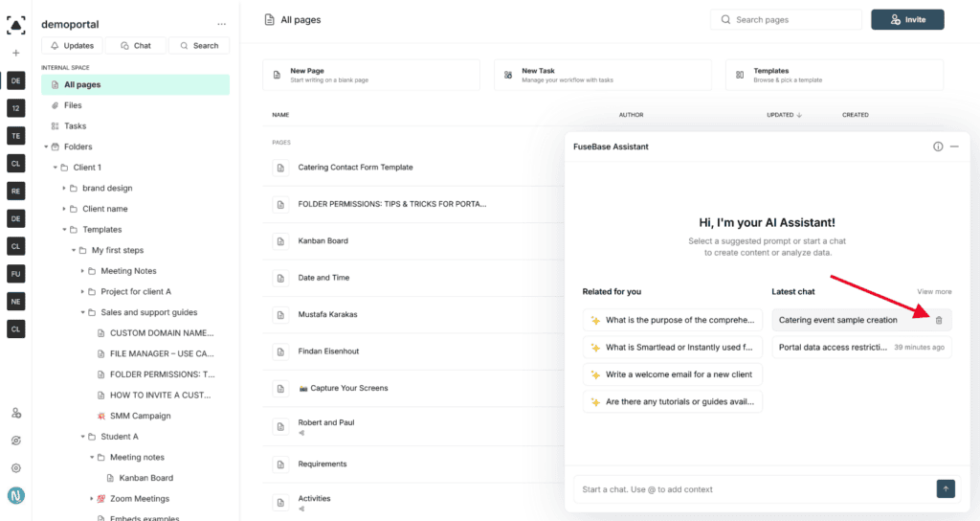Open the Updates tab
Viewport: 980px width, 521px height.
pyautogui.click(x=72, y=46)
